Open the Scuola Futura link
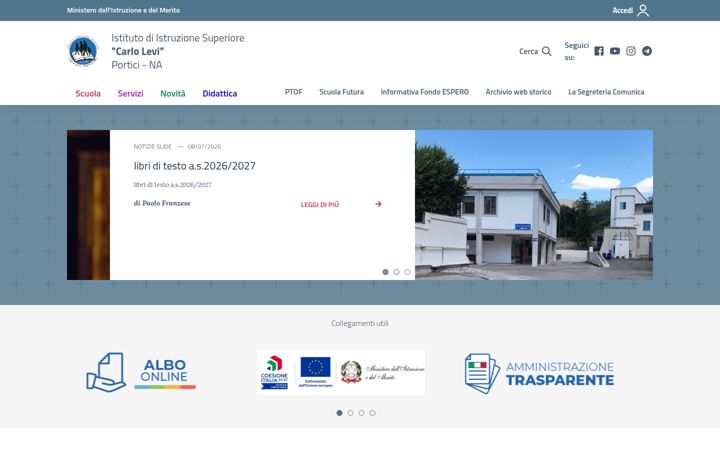 click(x=342, y=92)
